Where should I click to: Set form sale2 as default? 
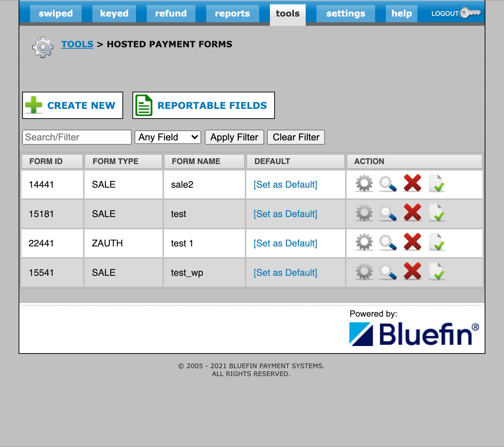285,184
